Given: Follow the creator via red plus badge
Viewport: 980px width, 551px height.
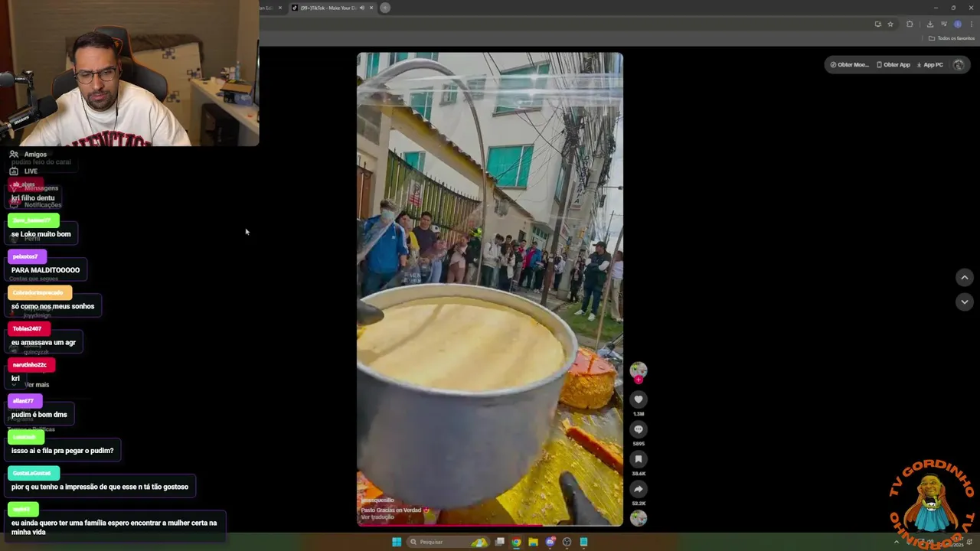Looking at the screenshot, I should [639, 380].
